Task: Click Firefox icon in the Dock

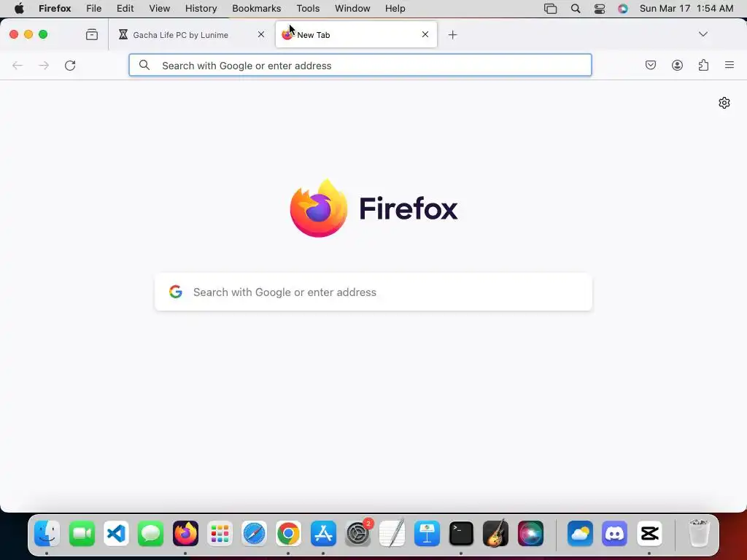Action: tap(185, 533)
